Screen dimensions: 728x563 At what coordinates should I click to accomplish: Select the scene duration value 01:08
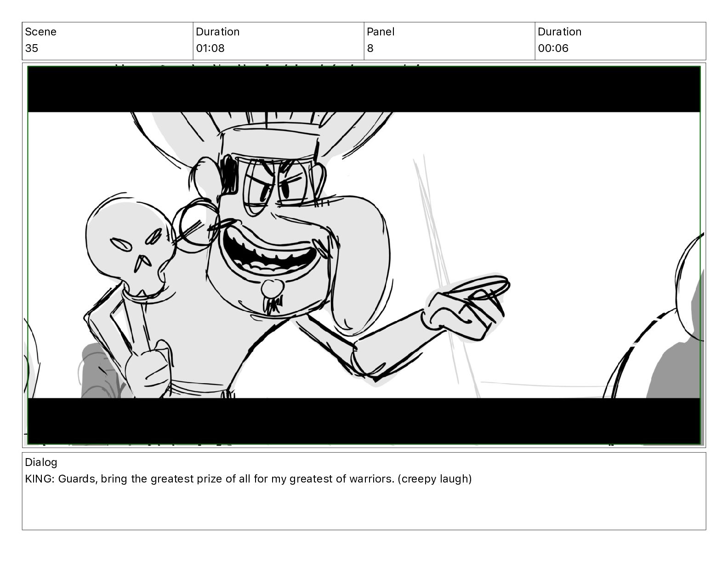(210, 48)
